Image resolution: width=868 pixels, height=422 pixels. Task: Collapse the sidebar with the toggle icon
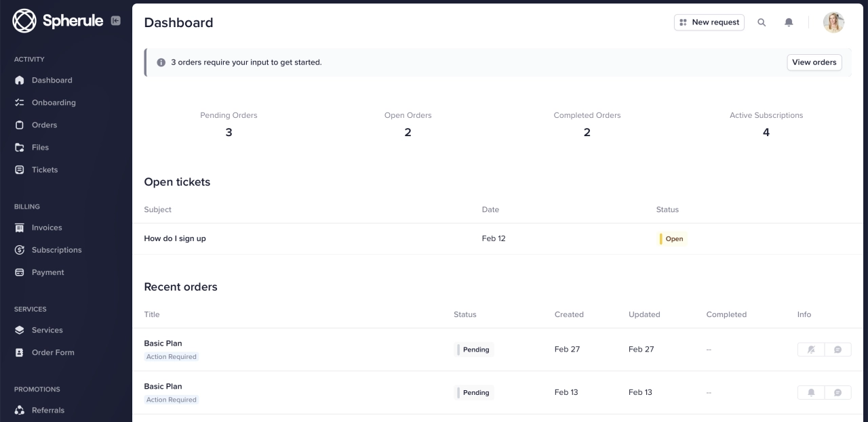(116, 21)
